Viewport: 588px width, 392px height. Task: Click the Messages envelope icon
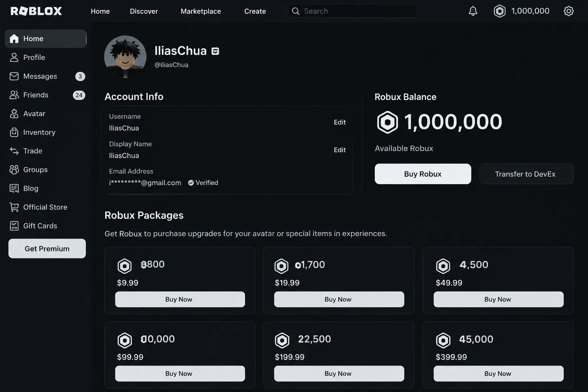[14, 76]
